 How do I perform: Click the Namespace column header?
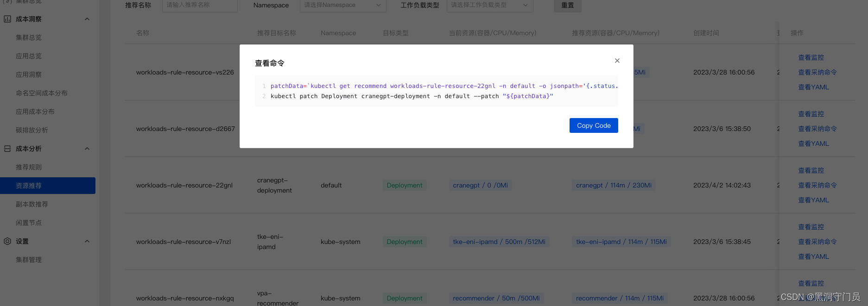(x=338, y=33)
